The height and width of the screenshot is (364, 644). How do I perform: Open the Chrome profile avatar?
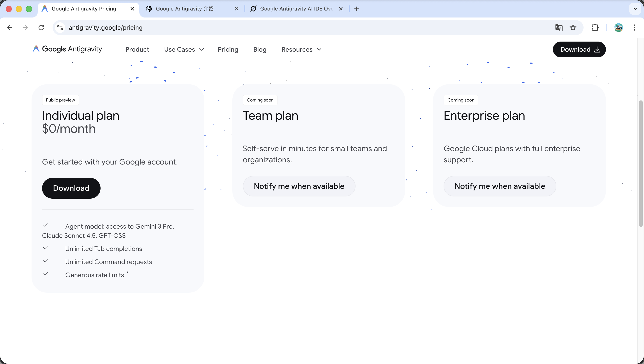(618, 28)
